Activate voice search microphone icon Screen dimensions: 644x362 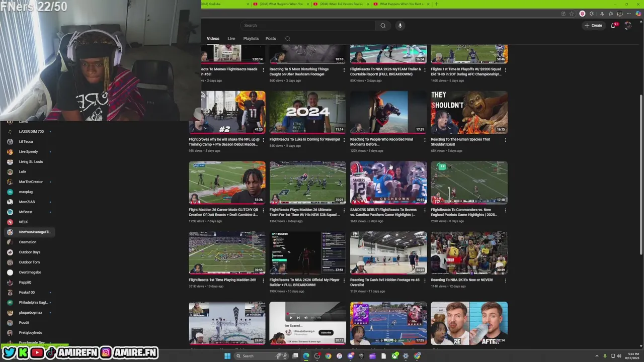[x=400, y=26]
